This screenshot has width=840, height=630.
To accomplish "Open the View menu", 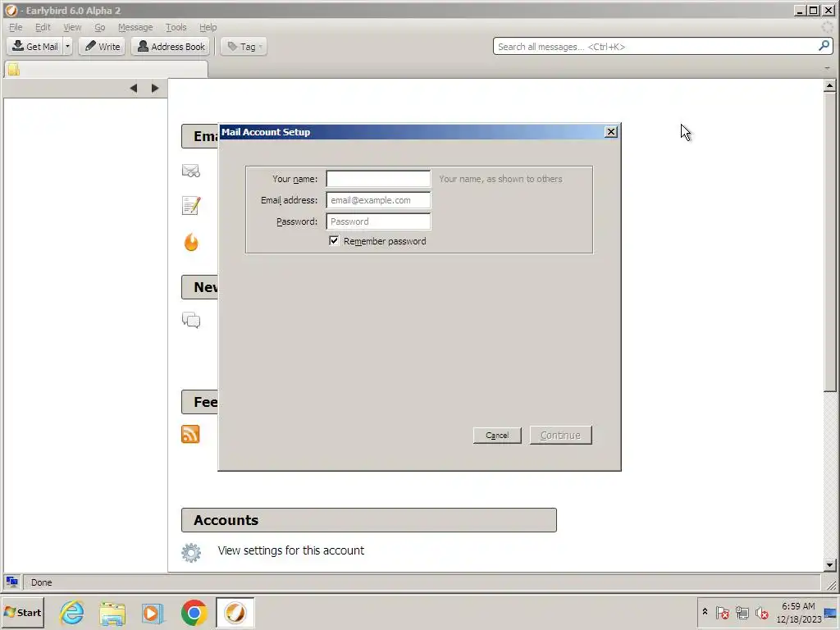I will [x=72, y=27].
